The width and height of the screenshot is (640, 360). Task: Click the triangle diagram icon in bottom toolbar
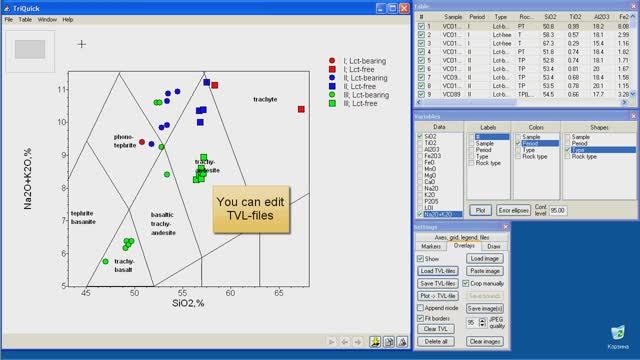point(402,342)
